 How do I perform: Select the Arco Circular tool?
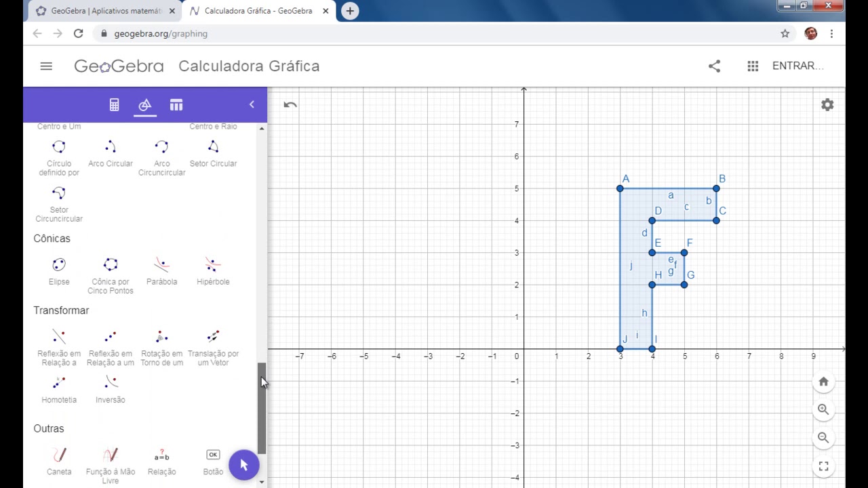pos(111,152)
